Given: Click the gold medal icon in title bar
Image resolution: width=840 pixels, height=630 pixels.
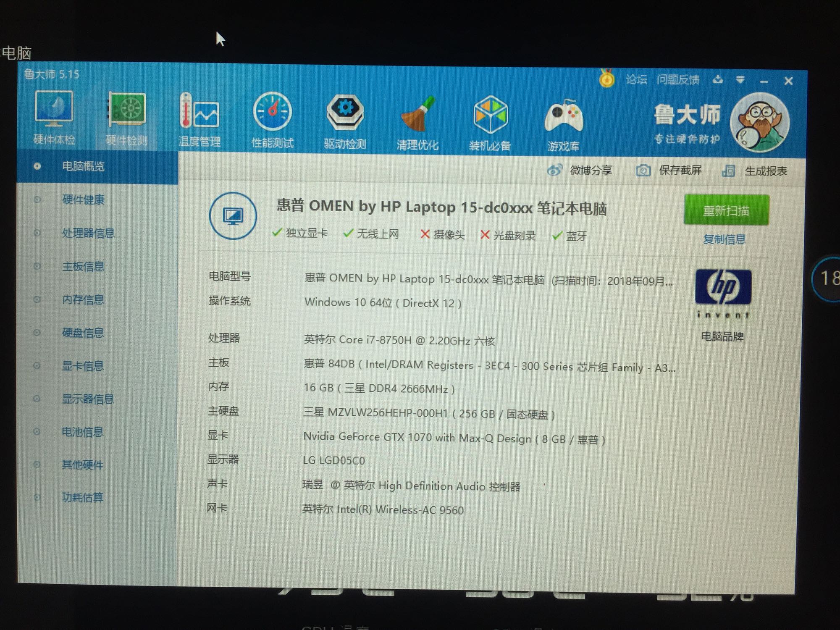Looking at the screenshot, I should pos(606,78).
